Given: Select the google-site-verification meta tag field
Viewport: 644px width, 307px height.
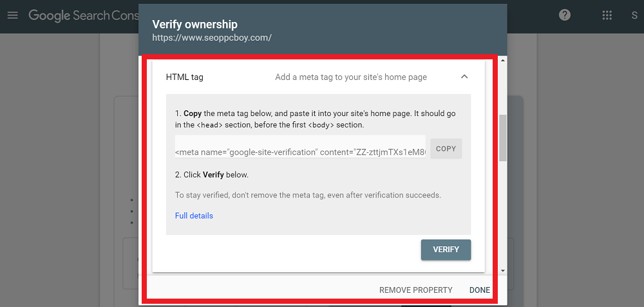Looking at the screenshot, I should (x=300, y=146).
